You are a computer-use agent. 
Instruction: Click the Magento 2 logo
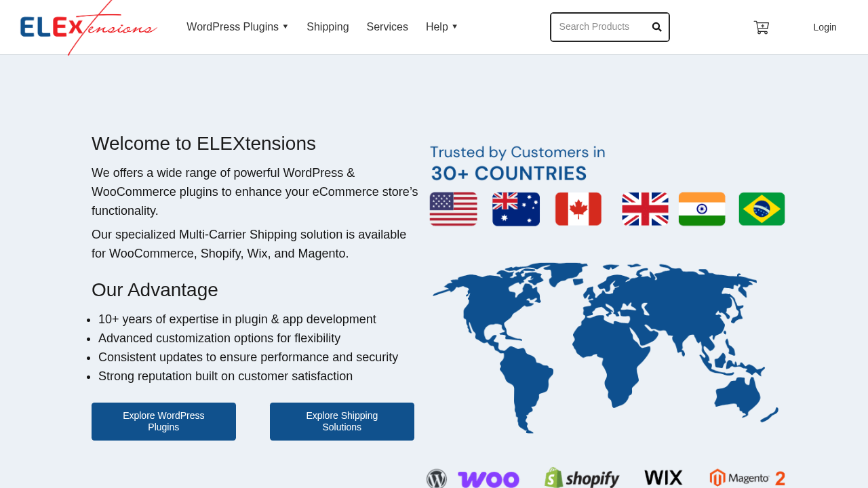coord(747,478)
